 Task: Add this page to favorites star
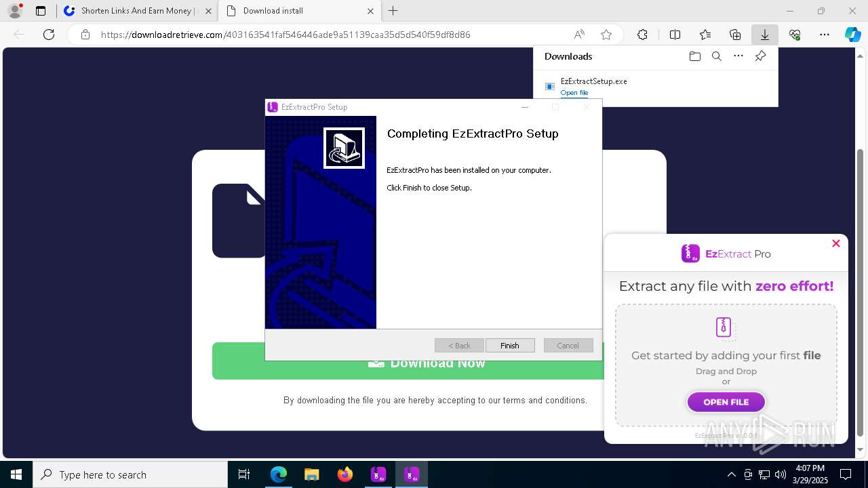(x=606, y=35)
